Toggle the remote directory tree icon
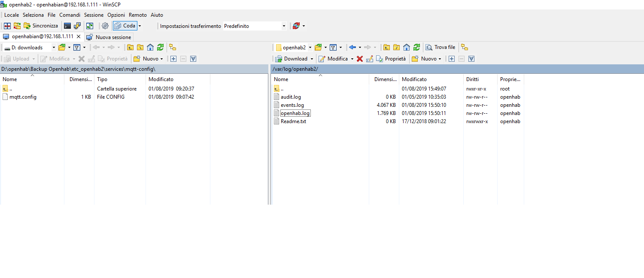The width and height of the screenshot is (644, 278). pyautogui.click(x=465, y=47)
